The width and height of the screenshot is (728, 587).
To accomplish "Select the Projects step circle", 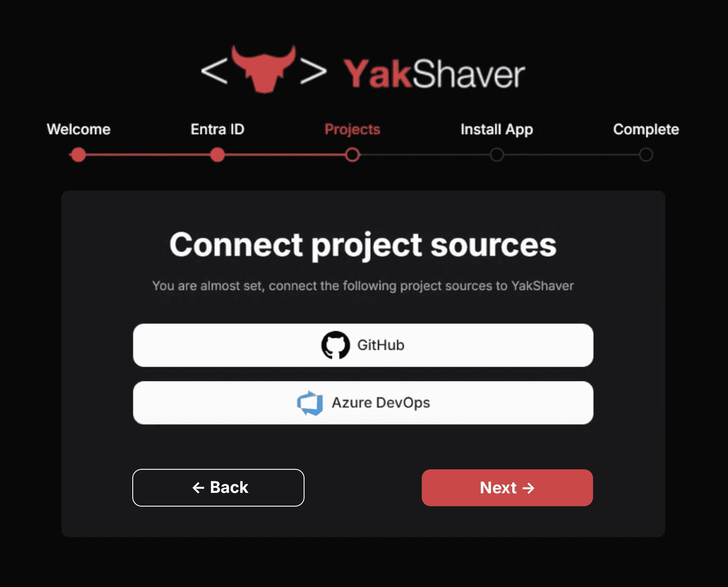I will tap(352, 155).
